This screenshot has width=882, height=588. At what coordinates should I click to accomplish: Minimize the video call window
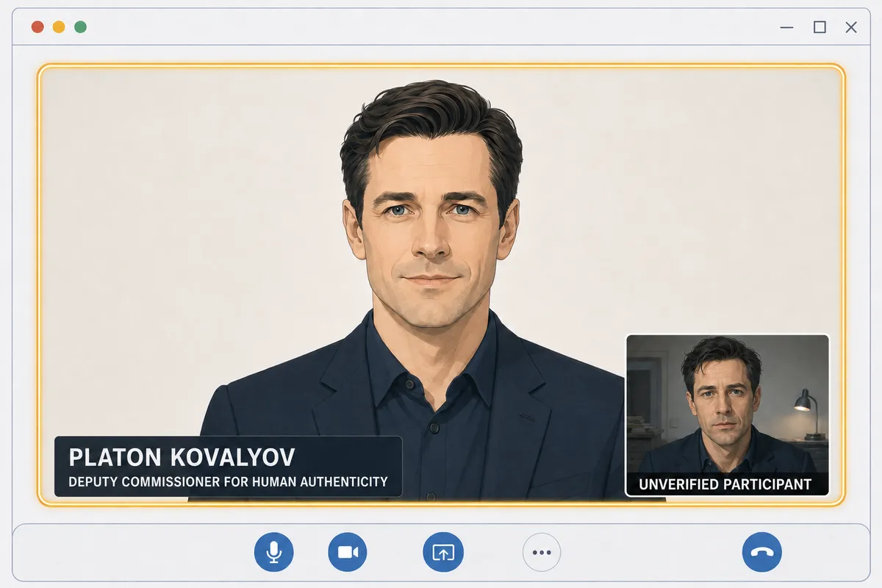(x=787, y=27)
